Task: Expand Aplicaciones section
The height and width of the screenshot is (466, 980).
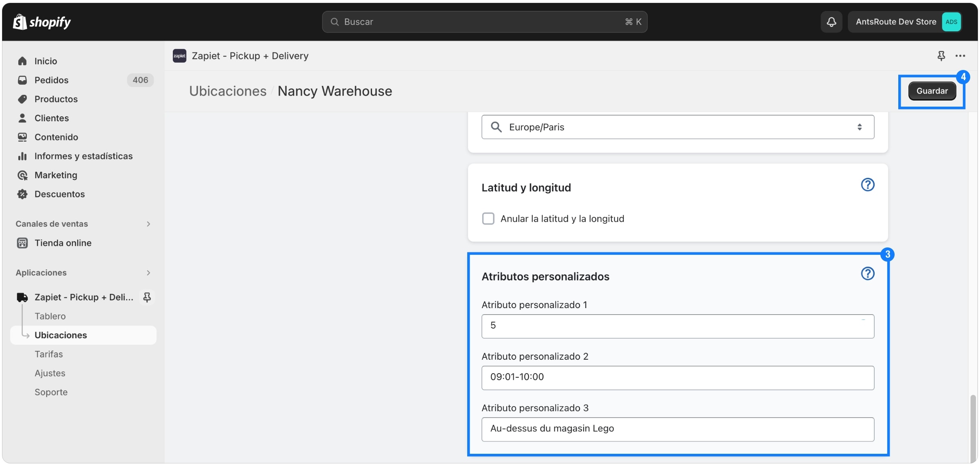Action: [148, 273]
